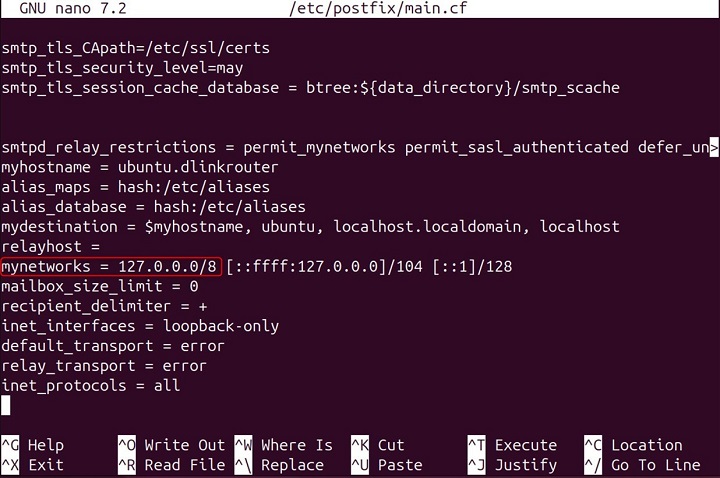Click the highlighted mynetworks = 127.0.0.0/8 text
Screen dimensions: 720x478
[x=111, y=267]
